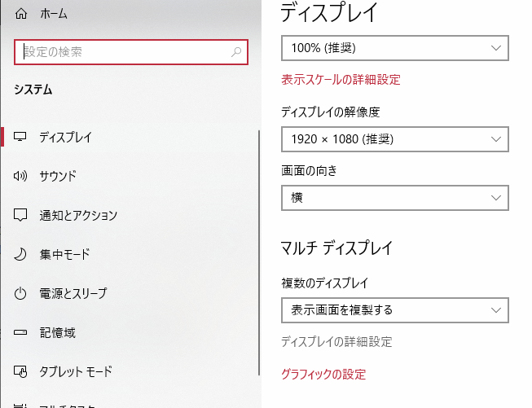Open グラフィックの設定 link

[x=323, y=374]
